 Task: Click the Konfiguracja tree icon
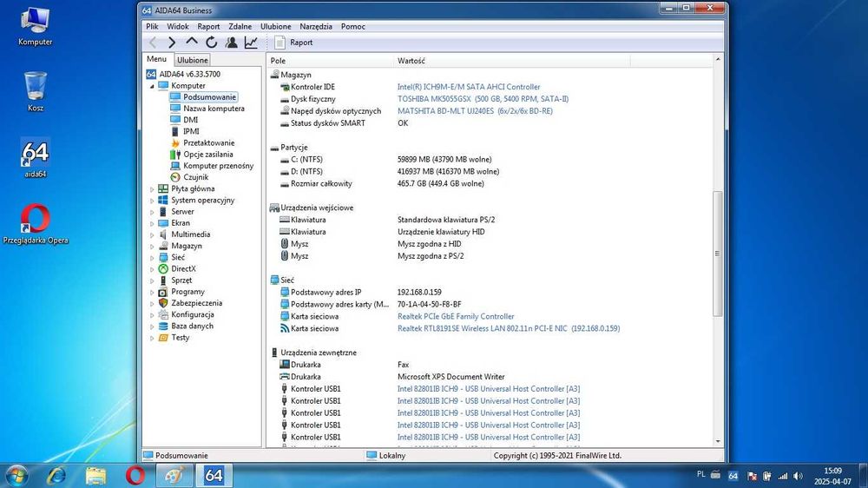[163, 314]
